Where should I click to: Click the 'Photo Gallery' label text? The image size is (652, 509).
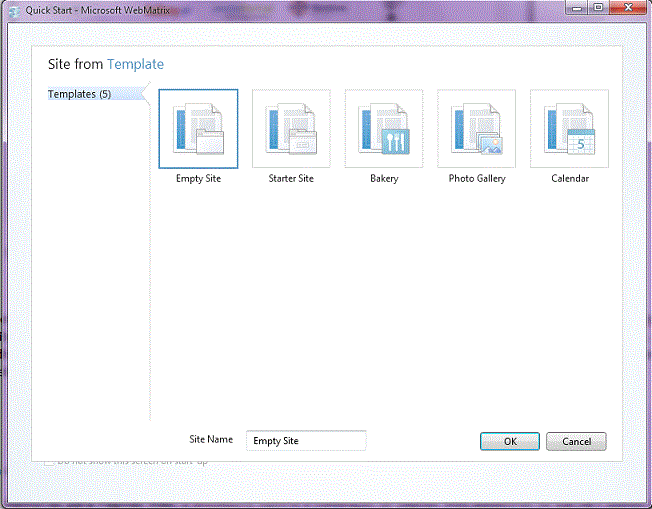(x=477, y=178)
